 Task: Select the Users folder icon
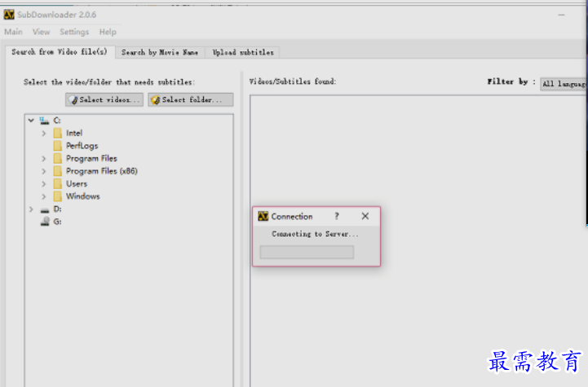57,184
